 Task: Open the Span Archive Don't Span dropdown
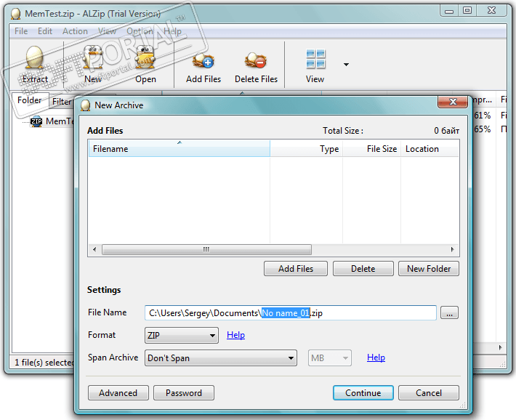tap(221, 358)
